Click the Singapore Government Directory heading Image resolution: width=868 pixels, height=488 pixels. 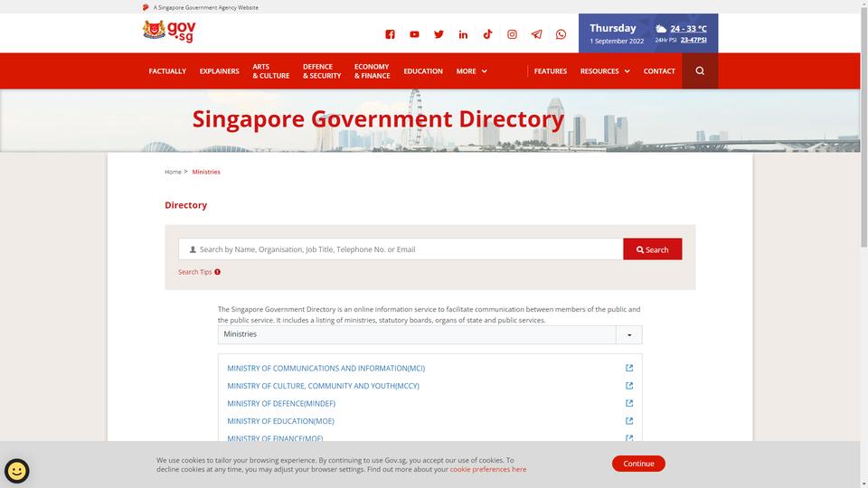click(x=378, y=119)
